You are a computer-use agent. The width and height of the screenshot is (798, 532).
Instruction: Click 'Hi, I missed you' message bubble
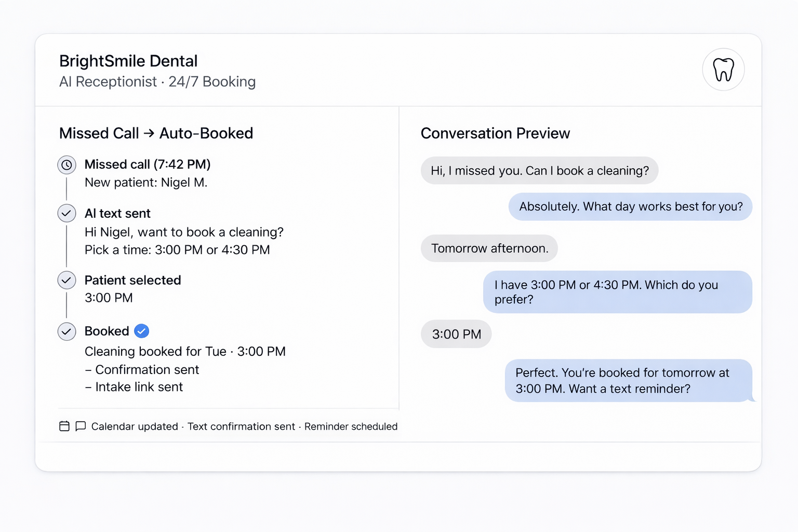pyautogui.click(x=539, y=171)
